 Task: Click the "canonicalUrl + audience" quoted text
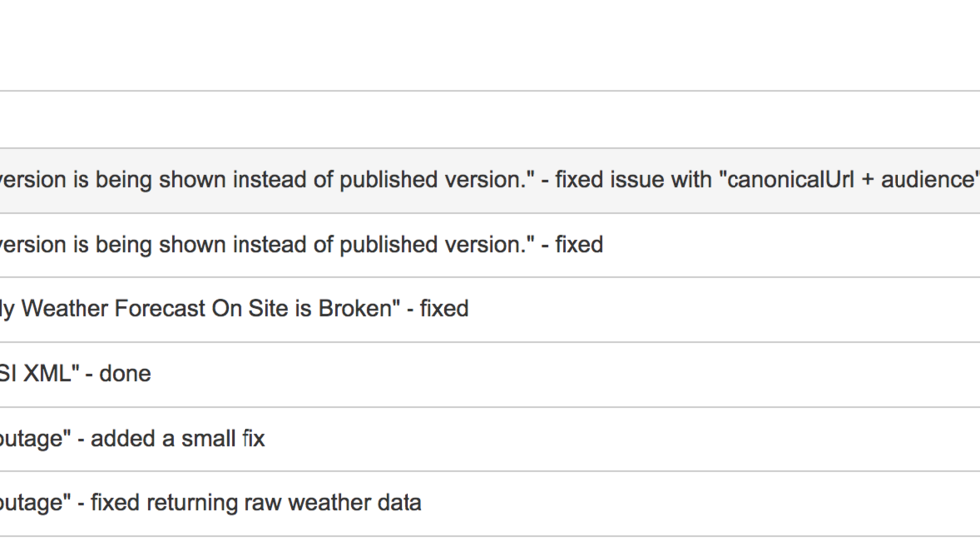tap(849, 180)
